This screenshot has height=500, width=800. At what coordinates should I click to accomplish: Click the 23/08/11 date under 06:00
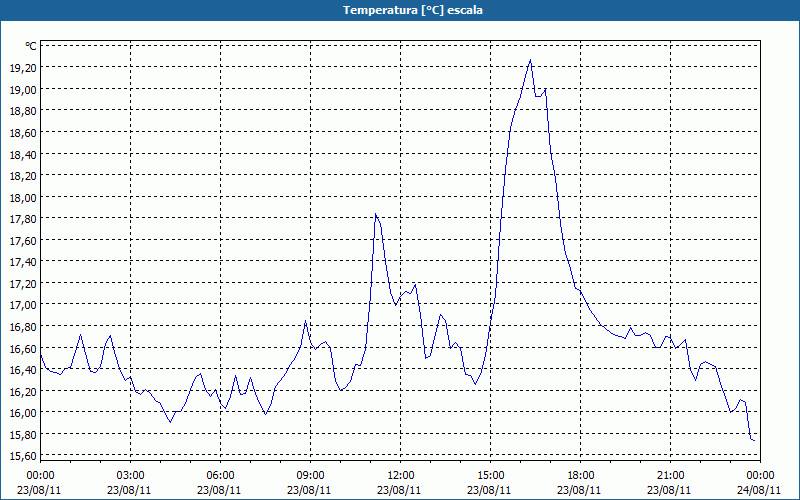coord(218,490)
